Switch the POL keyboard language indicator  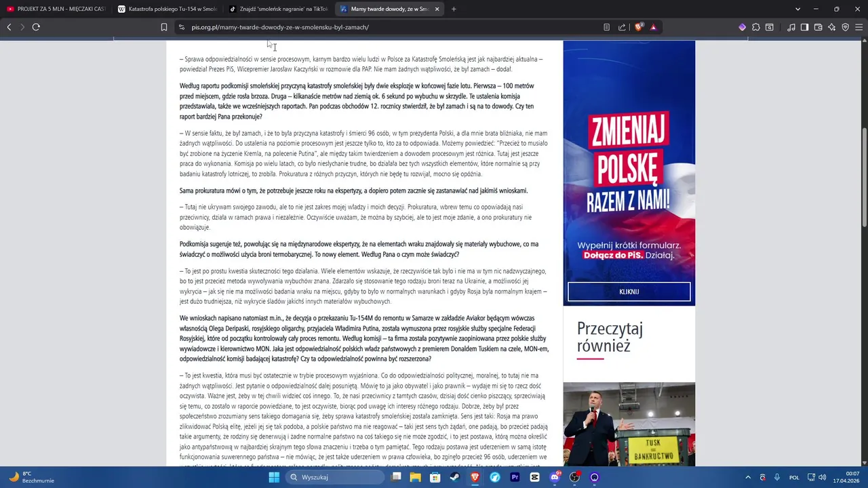click(x=794, y=477)
